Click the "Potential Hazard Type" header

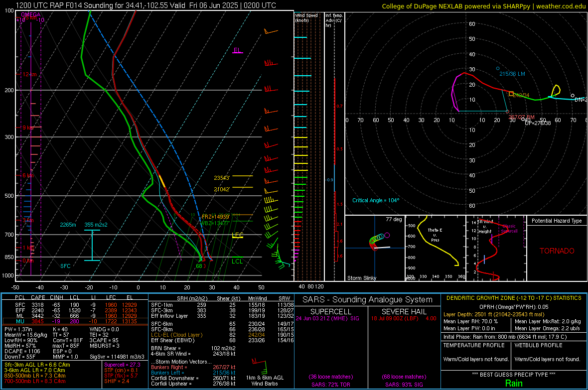(557, 221)
